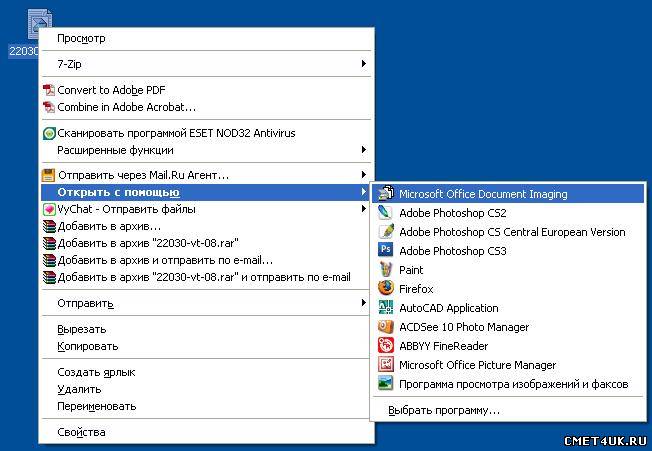Viewport: 652px width, 451px height.
Task: Click the Firefox icon in the submenu
Action: coord(386,289)
